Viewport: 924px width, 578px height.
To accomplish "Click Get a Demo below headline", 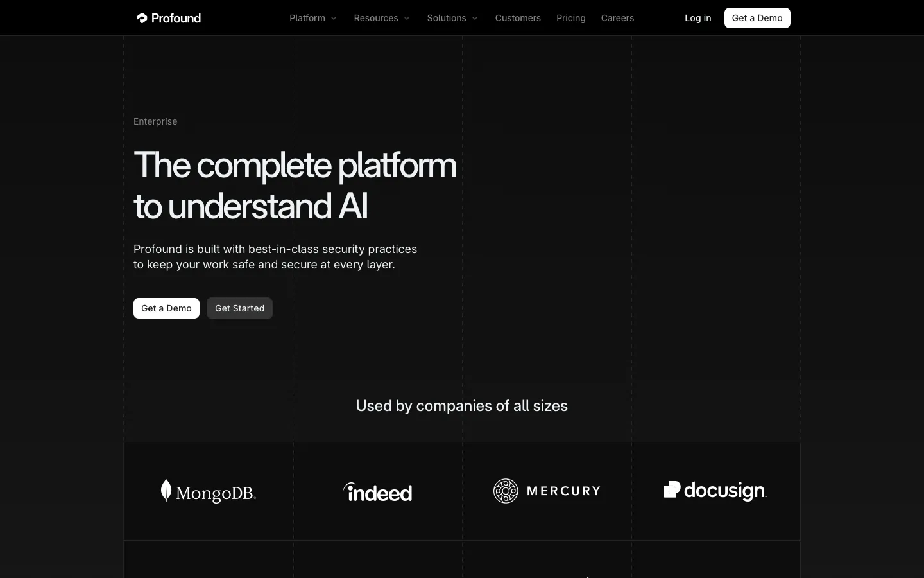I will (x=166, y=308).
